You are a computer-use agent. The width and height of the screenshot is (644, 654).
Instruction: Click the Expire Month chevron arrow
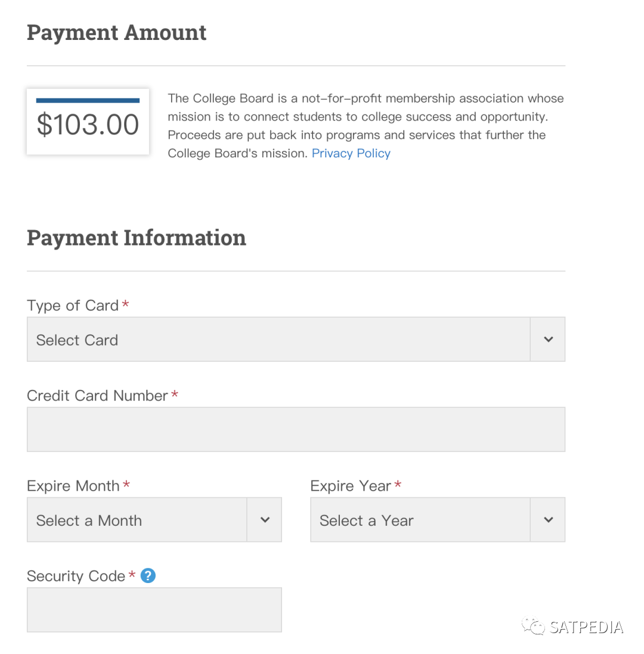pos(265,520)
